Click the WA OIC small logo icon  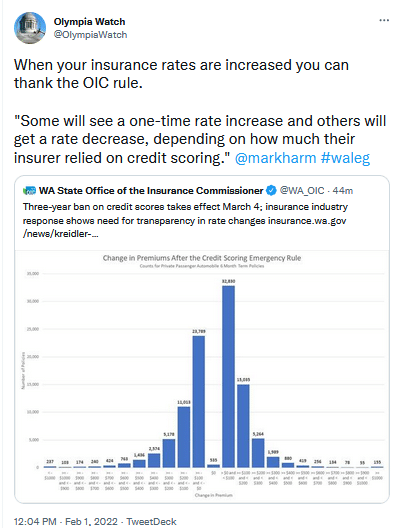pos(29,191)
